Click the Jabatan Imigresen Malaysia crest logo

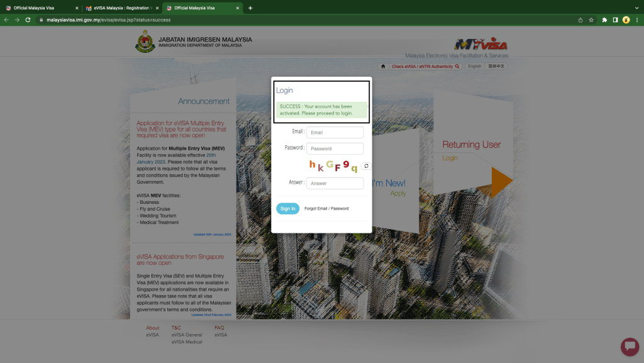click(x=145, y=41)
